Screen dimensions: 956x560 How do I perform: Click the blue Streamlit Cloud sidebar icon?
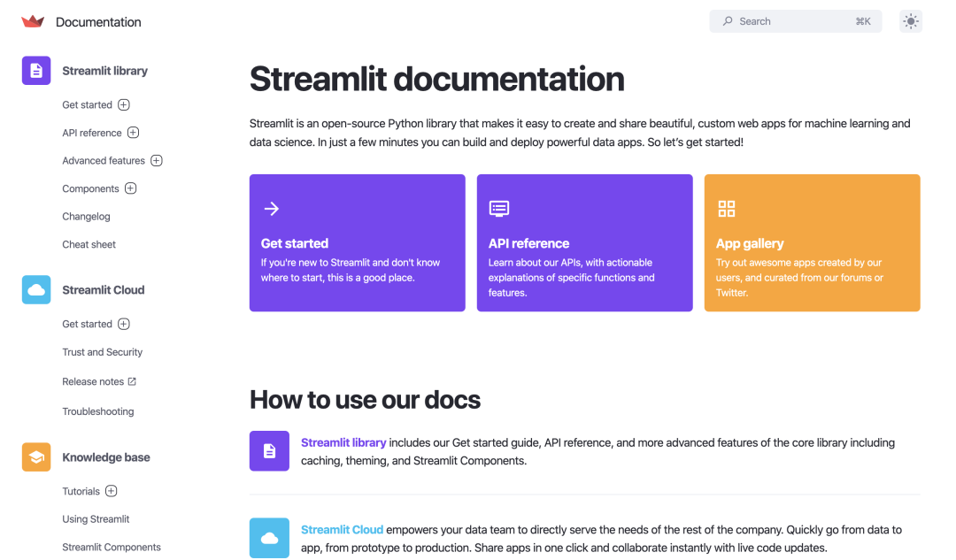[x=36, y=289]
